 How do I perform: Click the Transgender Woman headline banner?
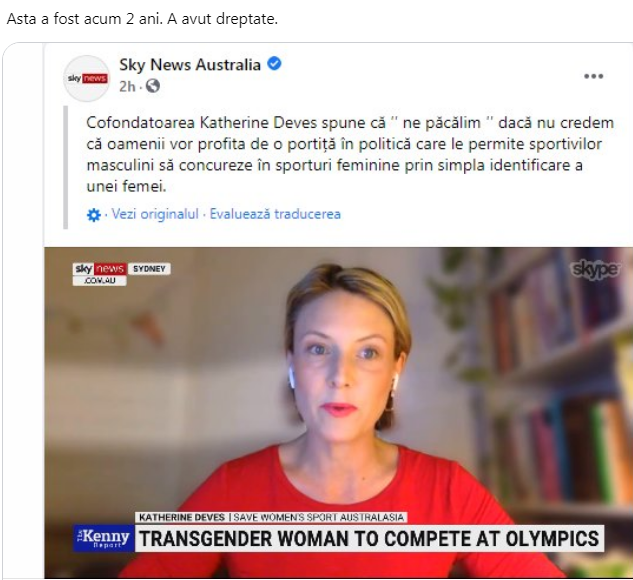369,538
